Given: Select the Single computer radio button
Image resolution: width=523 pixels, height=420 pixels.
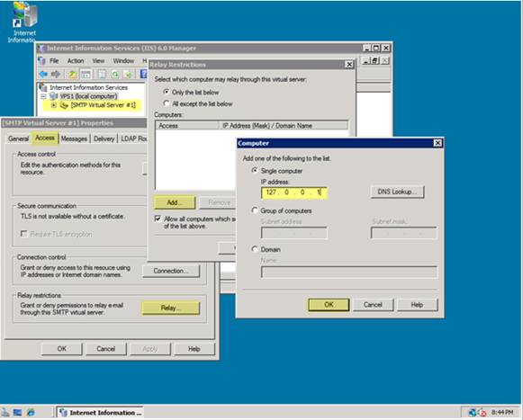Looking at the screenshot, I should [x=255, y=170].
